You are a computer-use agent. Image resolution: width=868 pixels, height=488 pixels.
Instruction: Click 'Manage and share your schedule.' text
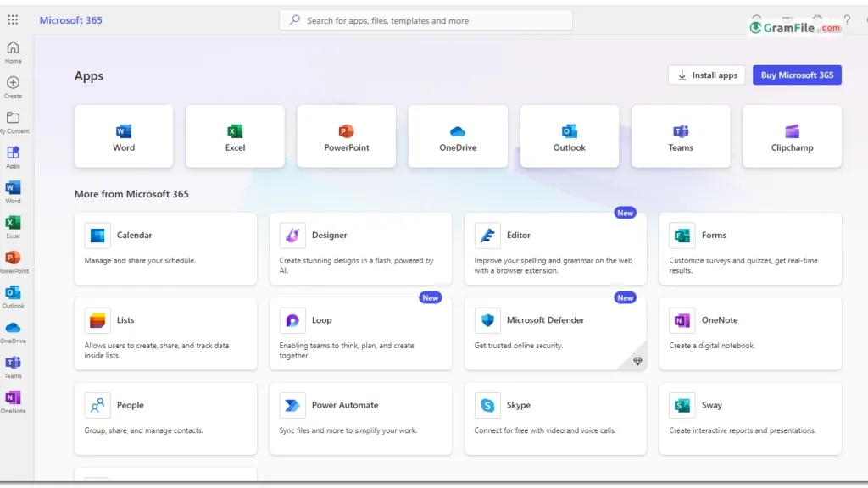(x=140, y=261)
